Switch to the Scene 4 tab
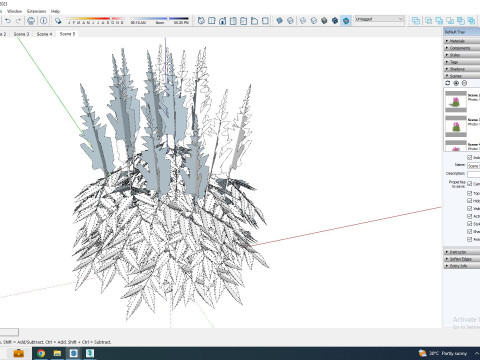Screen dimensions: 480x360 click(44, 34)
